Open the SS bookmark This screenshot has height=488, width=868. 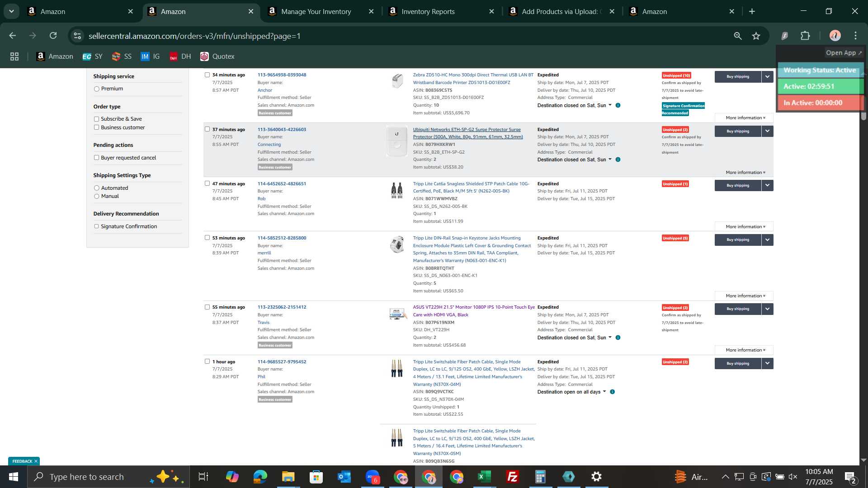tap(122, 56)
